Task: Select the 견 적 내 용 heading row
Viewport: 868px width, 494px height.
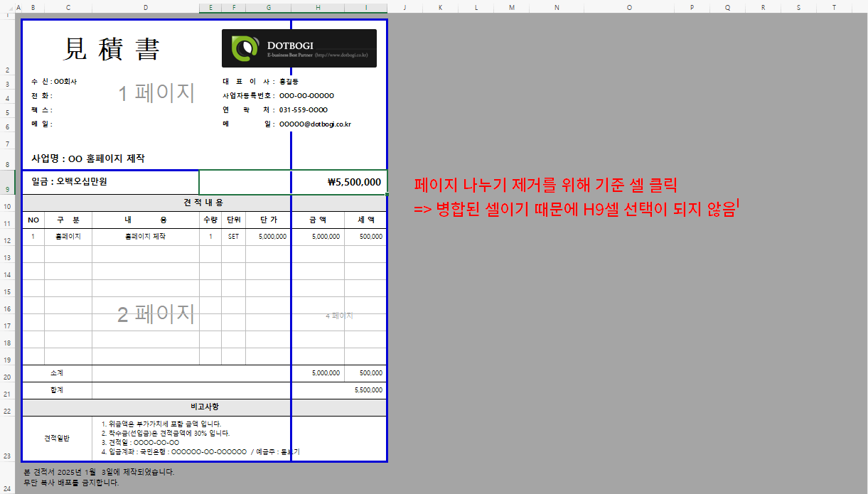Action: [x=204, y=203]
